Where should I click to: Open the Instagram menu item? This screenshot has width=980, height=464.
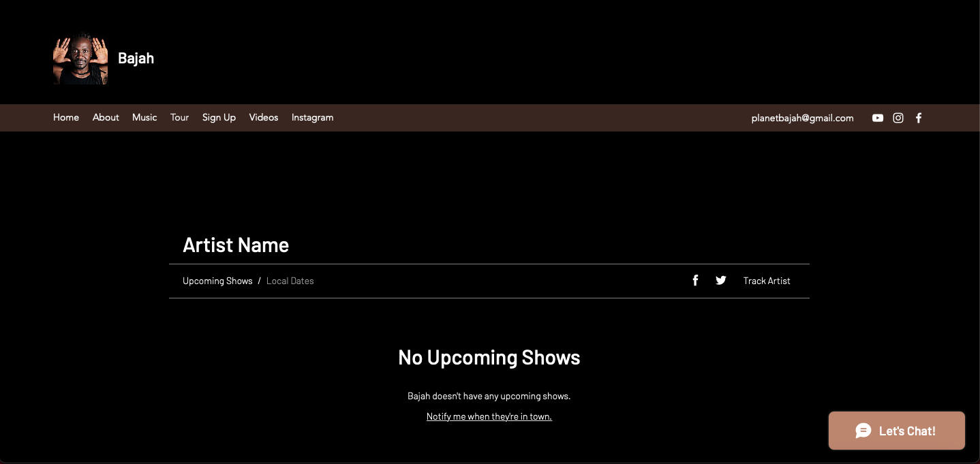(x=313, y=117)
